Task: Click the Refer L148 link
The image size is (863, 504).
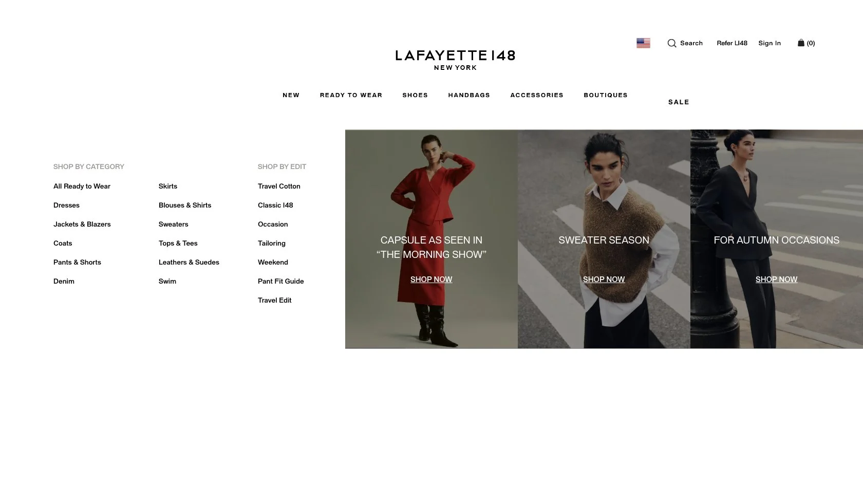Action: (x=732, y=43)
